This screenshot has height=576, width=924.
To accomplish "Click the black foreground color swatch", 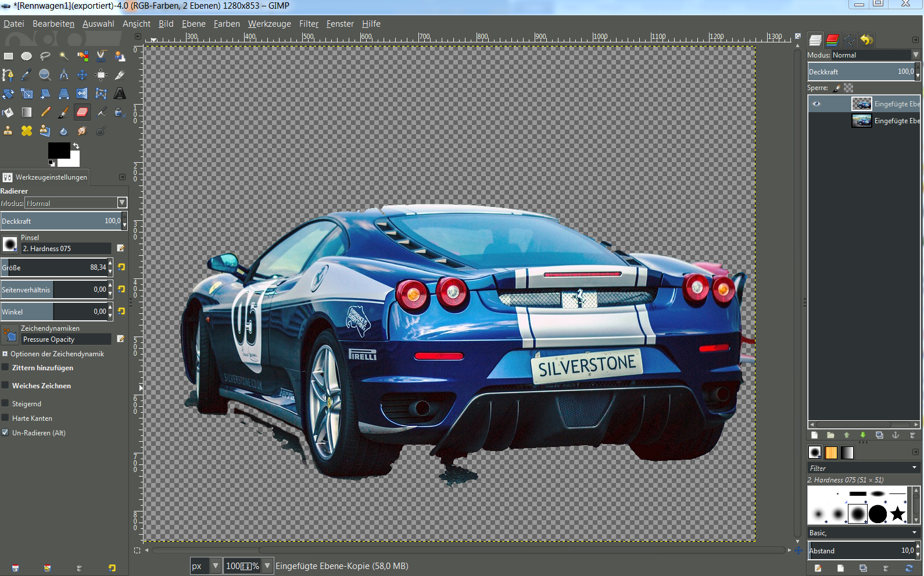I will 59,150.
